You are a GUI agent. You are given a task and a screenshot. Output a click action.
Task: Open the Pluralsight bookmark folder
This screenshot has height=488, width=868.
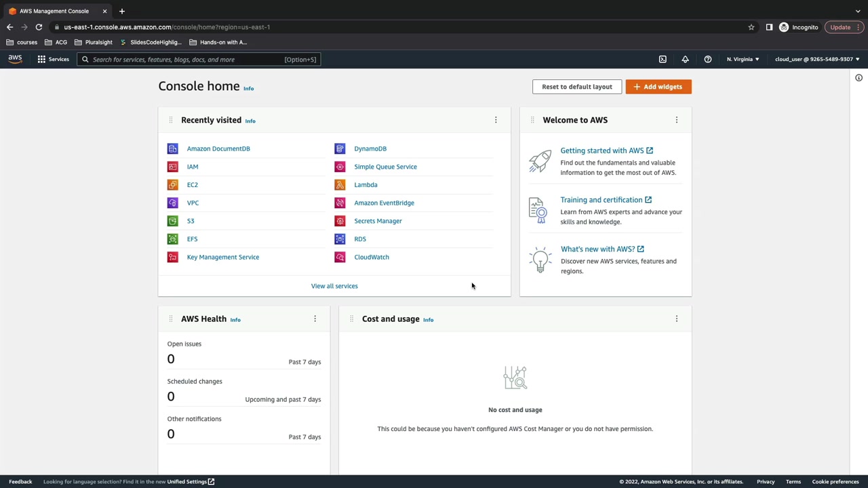pos(94,42)
